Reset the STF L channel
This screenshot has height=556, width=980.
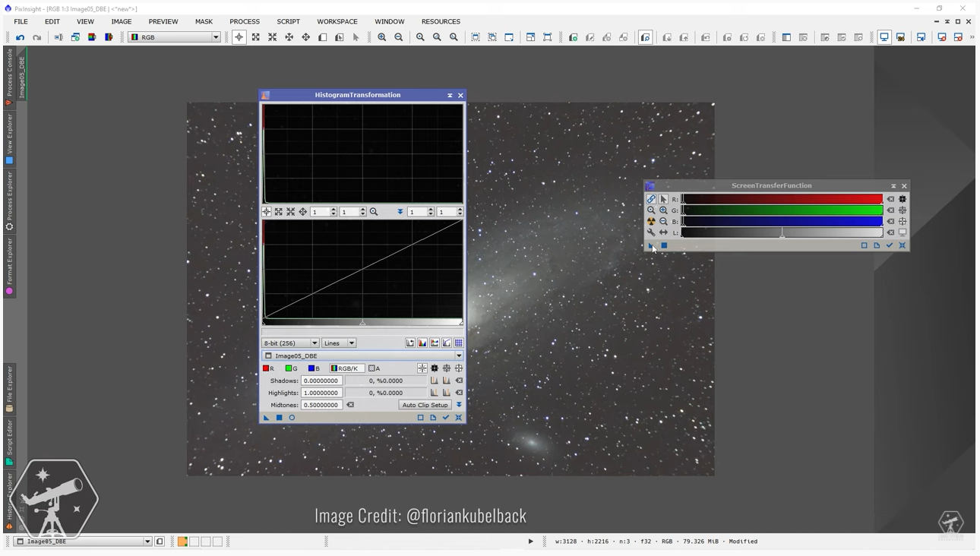890,232
